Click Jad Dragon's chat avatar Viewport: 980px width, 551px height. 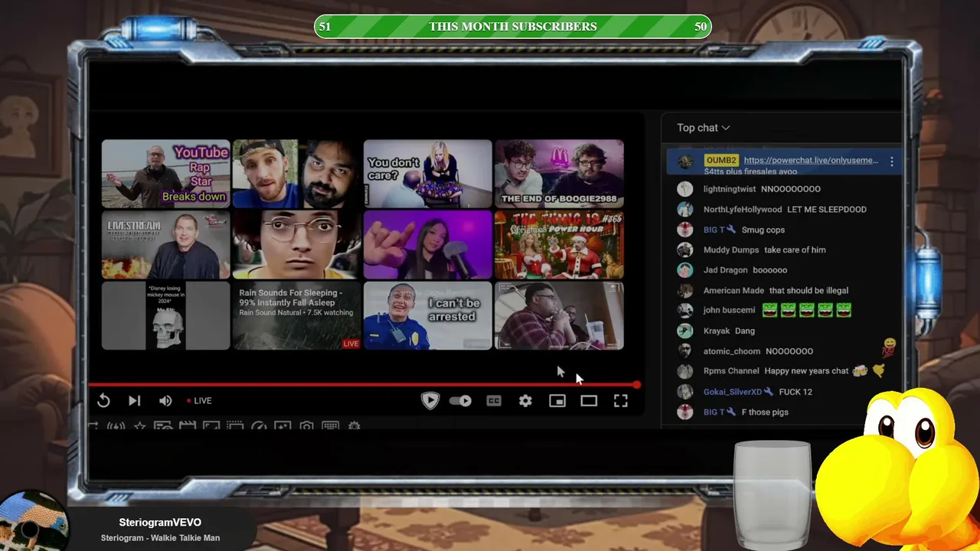[685, 270]
